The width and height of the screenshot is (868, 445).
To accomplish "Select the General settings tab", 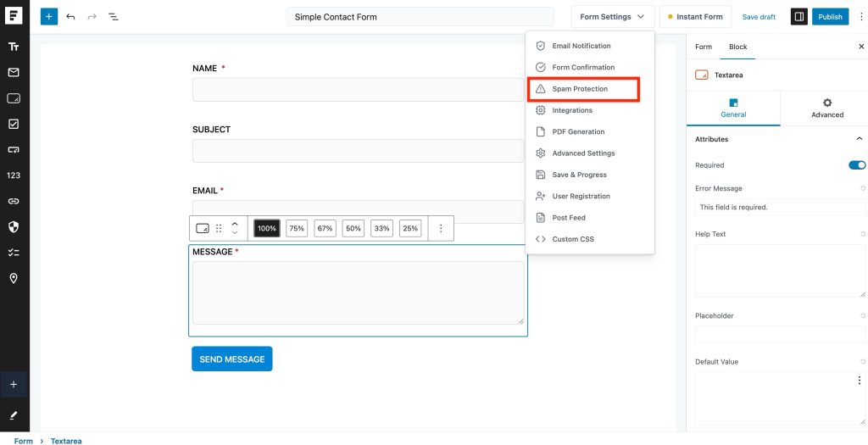I will [x=733, y=108].
